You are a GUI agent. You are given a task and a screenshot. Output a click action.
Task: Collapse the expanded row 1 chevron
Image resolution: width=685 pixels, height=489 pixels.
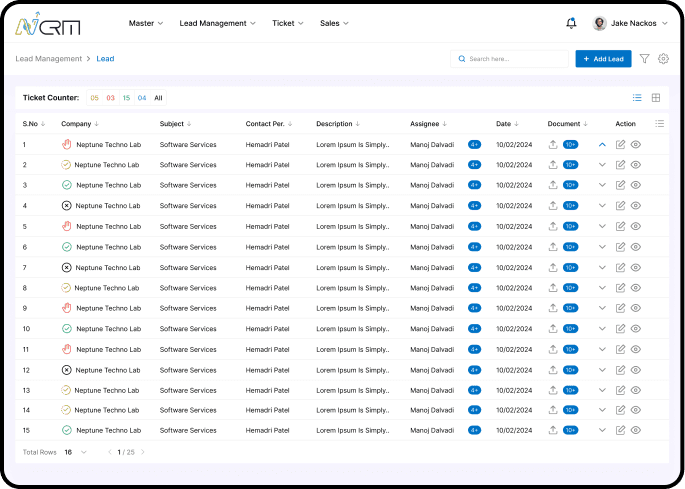[x=602, y=144]
